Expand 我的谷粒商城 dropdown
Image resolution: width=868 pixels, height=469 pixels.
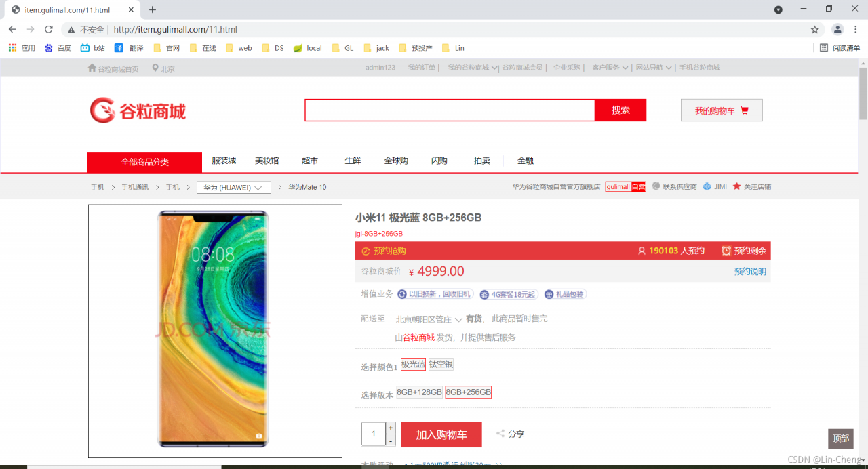[x=473, y=68]
